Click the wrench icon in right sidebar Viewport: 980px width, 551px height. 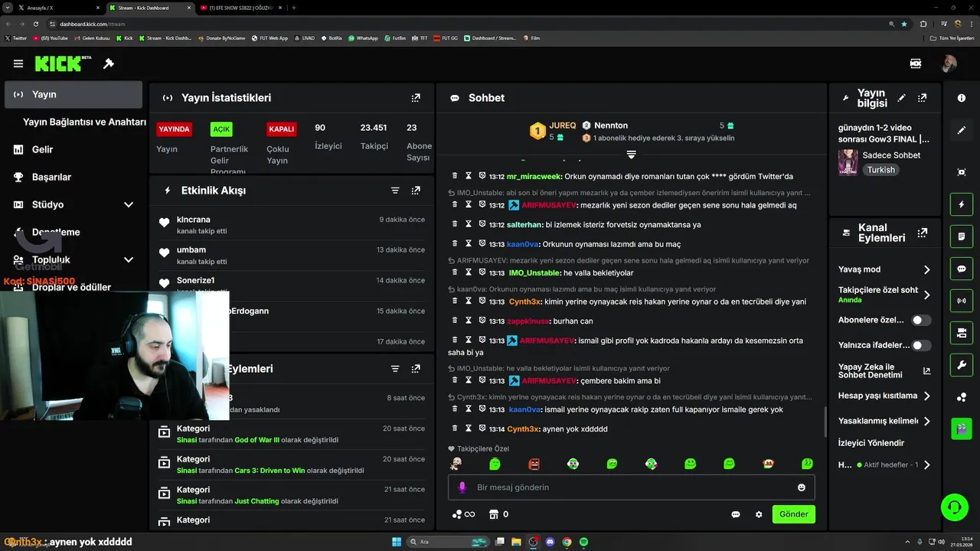point(962,365)
